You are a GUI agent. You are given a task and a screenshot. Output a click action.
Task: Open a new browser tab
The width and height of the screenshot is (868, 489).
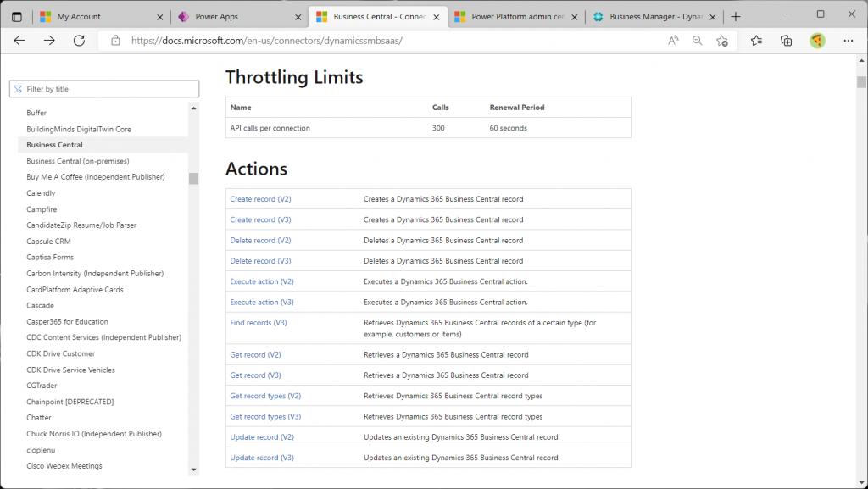tap(735, 17)
